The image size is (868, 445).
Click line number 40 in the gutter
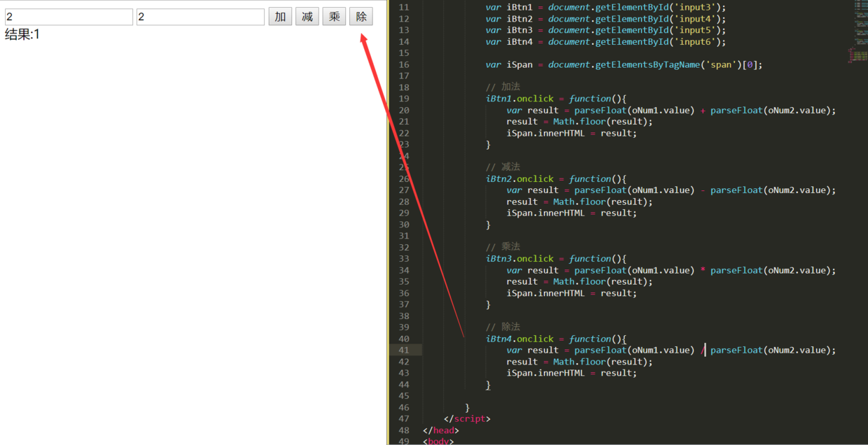click(x=404, y=339)
